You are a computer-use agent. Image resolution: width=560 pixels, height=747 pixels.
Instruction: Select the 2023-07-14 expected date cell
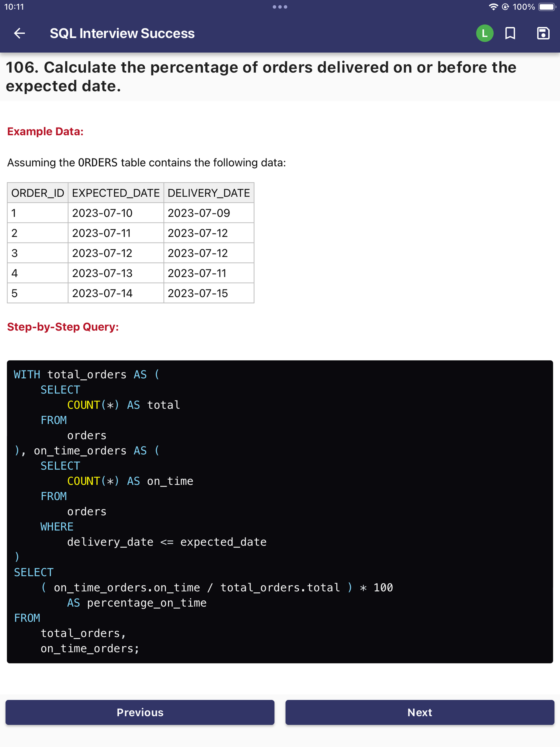116,293
